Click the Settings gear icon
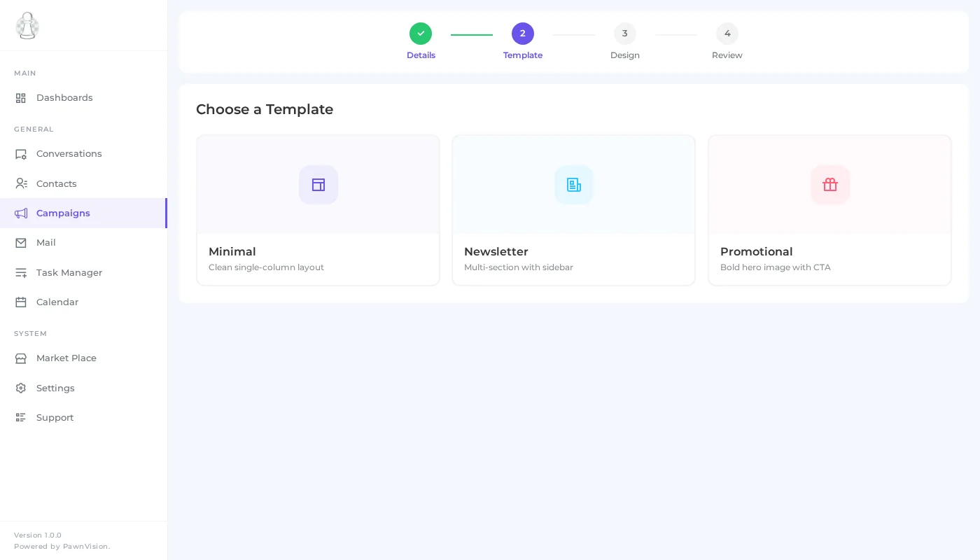The height and width of the screenshot is (560, 980). pos(21,388)
